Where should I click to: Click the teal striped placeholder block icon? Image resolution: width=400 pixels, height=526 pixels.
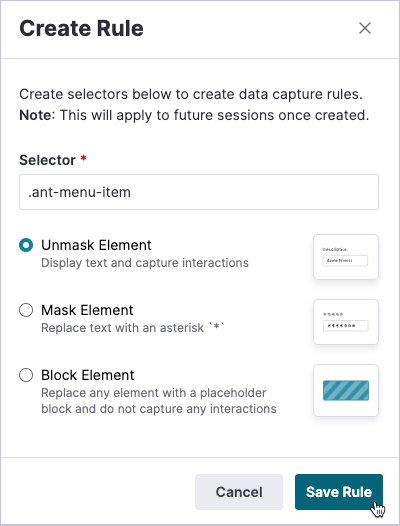(346, 390)
